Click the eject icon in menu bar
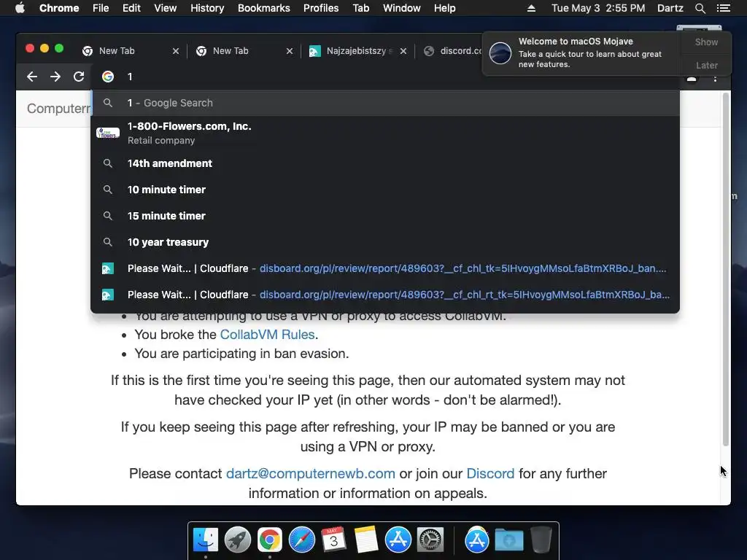 click(531, 8)
